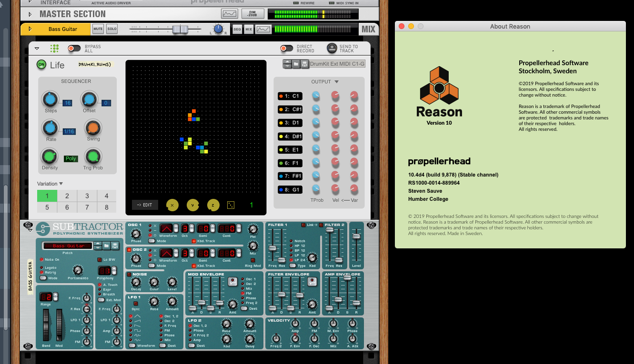Image resolution: width=634 pixels, height=364 pixels.
Task: Open the Output dropdown arrow
Action: click(336, 82)
